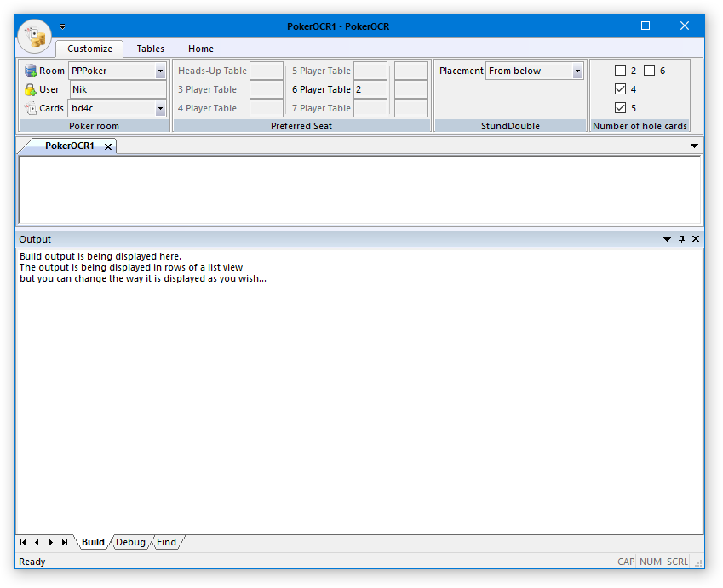Tick the 6 hole cards checkbox
Screen dimensions: 723x588
[649, 71]
